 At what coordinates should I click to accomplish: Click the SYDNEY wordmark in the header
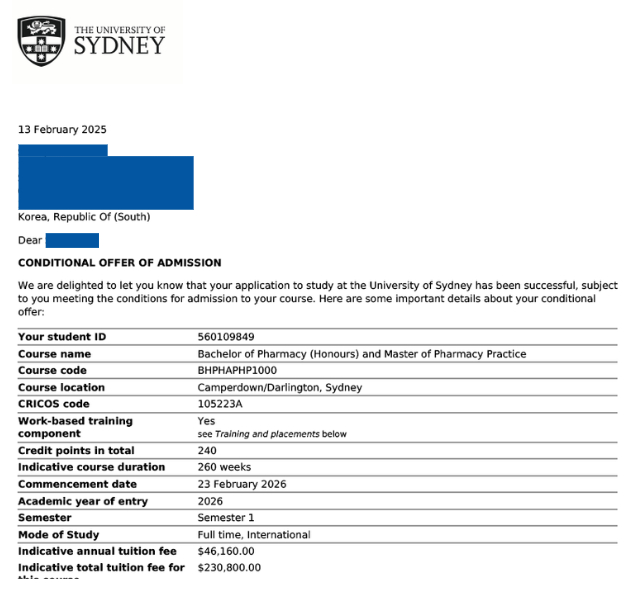(x=119, y=46)
